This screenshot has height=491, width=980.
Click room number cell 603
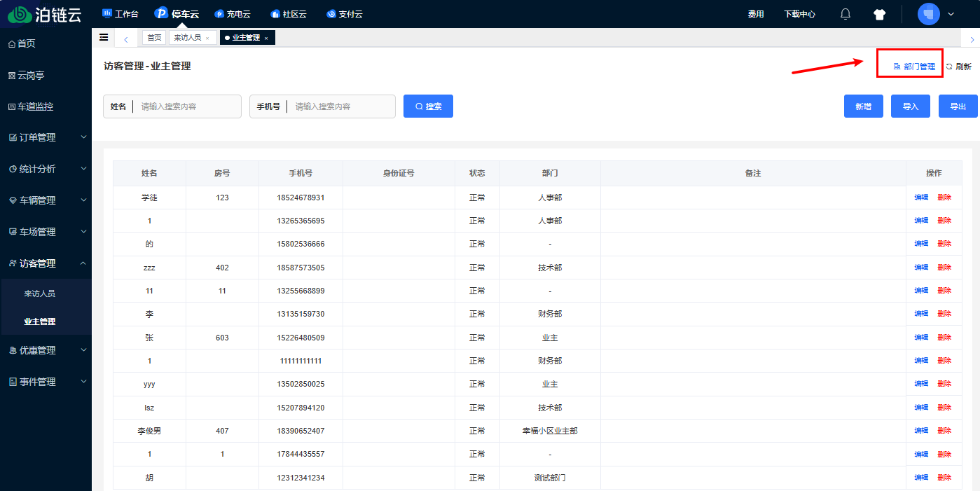point(222,338)
